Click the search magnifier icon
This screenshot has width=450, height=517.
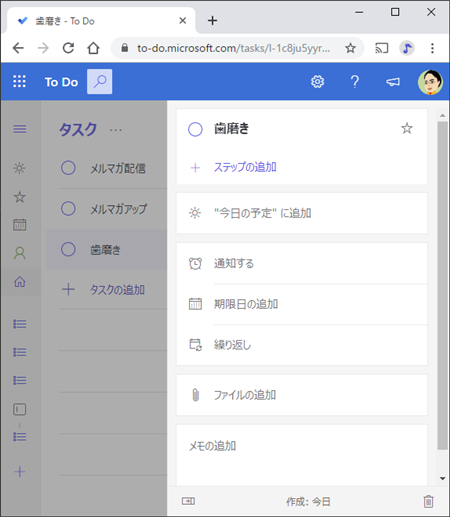pyautogui.click(x=100, y=81)
